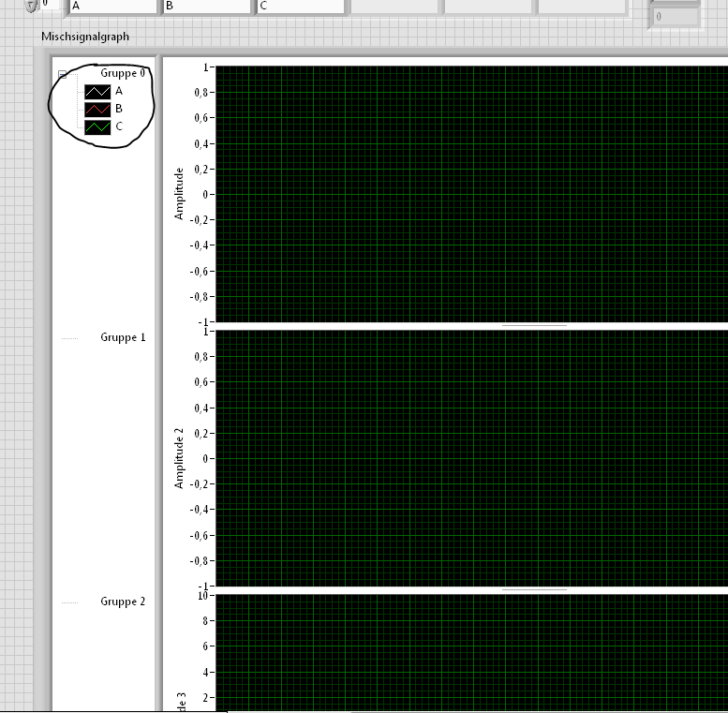Collapse the Gruppe 0 tree node

coord(63,74)
